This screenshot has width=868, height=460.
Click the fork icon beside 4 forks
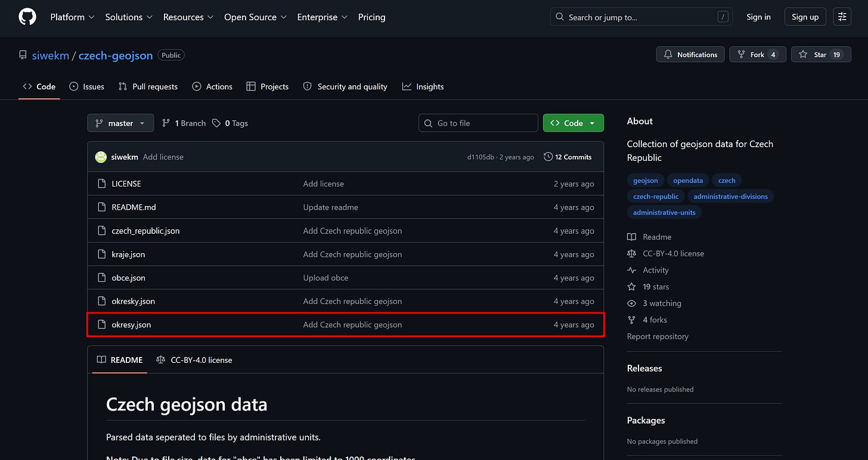(631, 320)
